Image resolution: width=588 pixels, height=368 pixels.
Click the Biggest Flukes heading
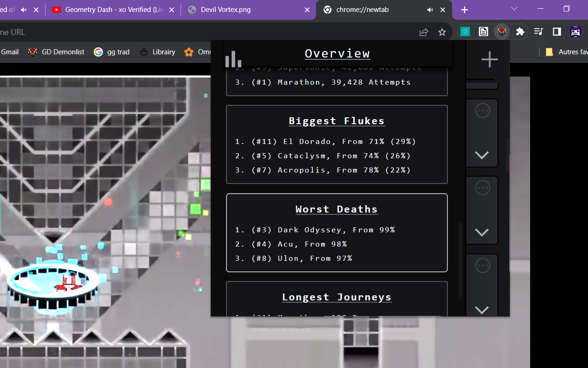click(337, 121)
